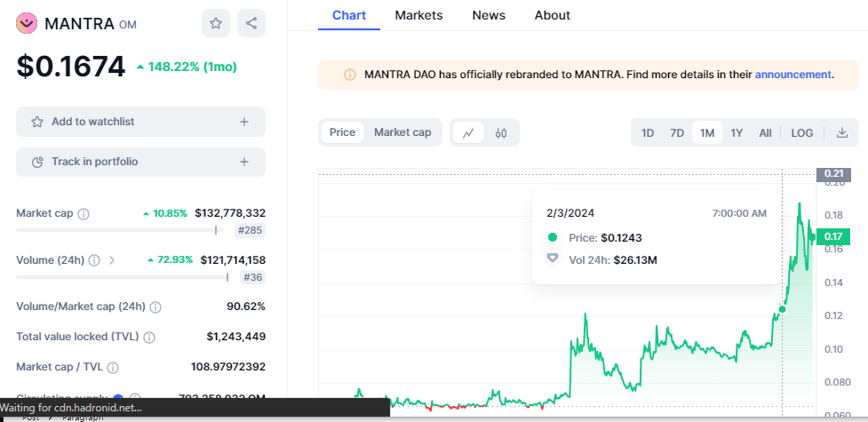Set chart range to 1Y
This screenshot has width=868, height=422.
737,133
